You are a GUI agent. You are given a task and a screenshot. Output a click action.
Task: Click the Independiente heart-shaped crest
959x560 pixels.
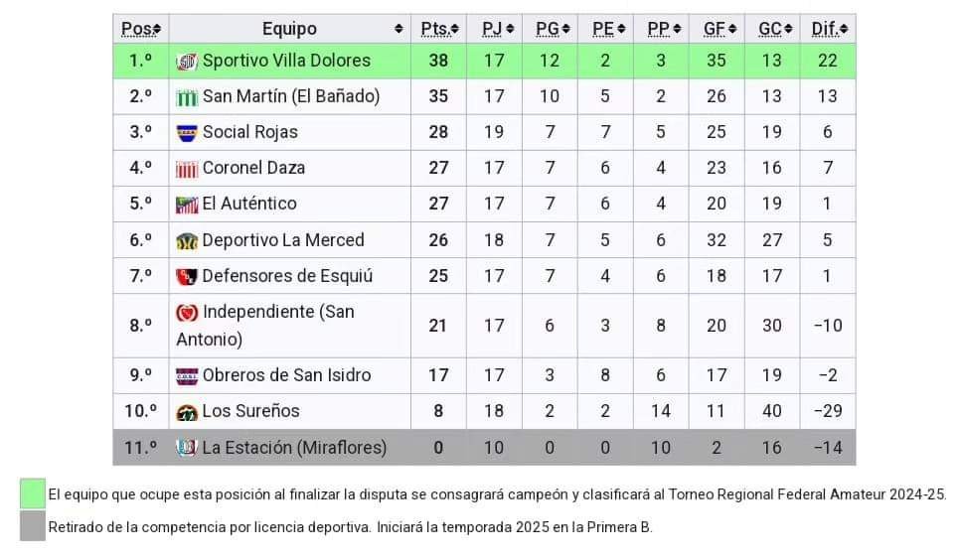(187, 313)
